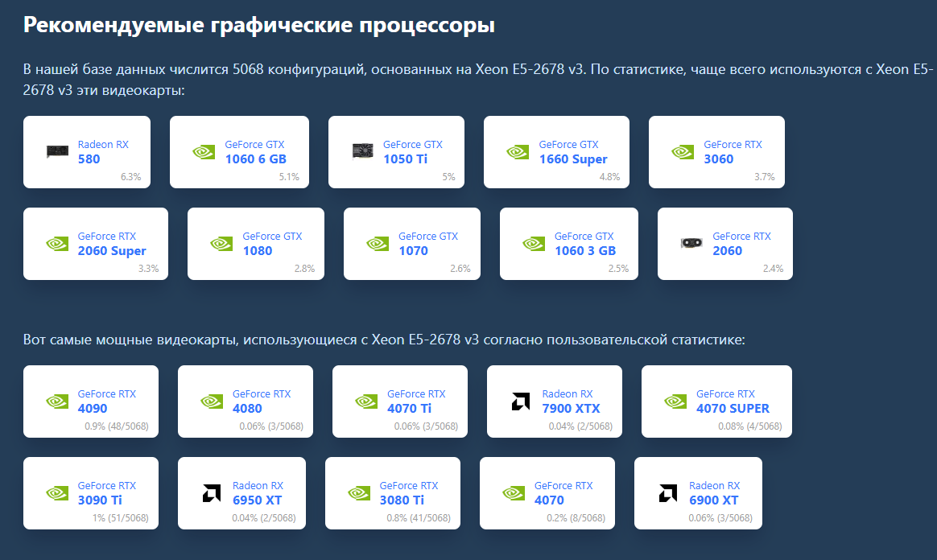The width and height of the screenshot is (937, 560).
Task: Click the RTX 2060 card thumbnail image
Action: tap(691, 243)
